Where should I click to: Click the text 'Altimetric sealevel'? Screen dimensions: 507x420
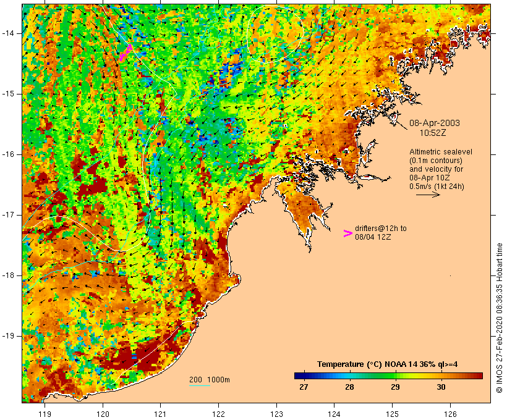pos(441,152)
